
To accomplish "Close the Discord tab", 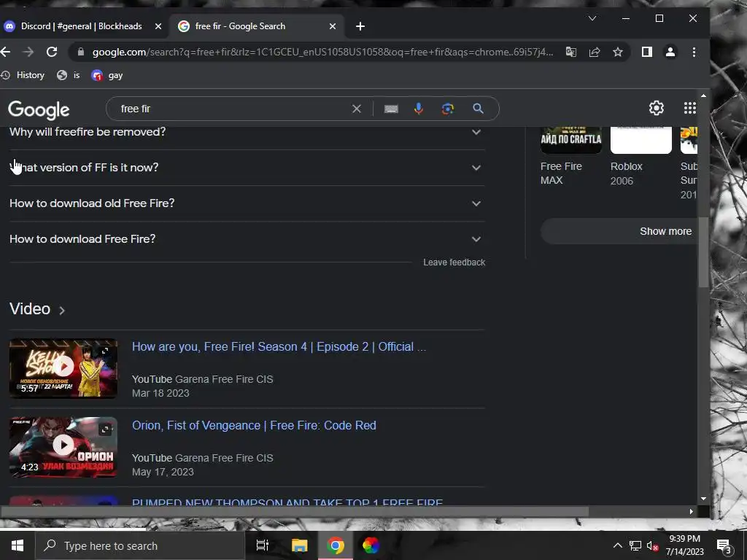I will 158,26.
